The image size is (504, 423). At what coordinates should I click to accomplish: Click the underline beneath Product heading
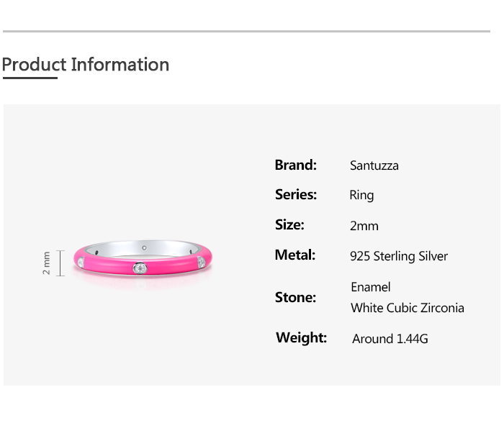[30, 78]
